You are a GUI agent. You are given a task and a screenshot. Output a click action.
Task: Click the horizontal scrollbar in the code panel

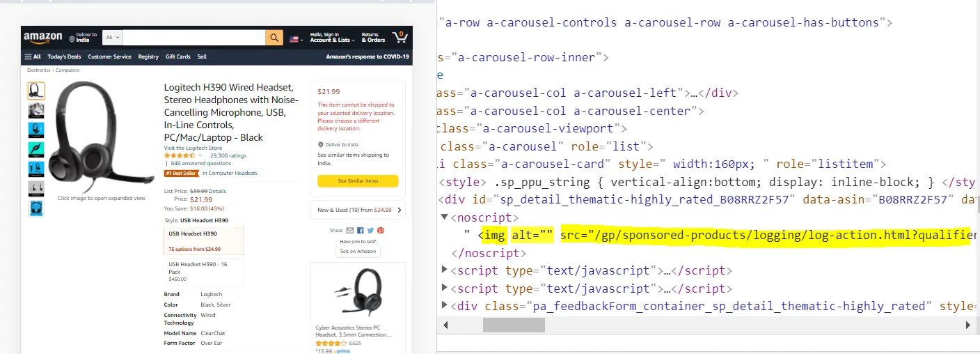click(514, 325)
